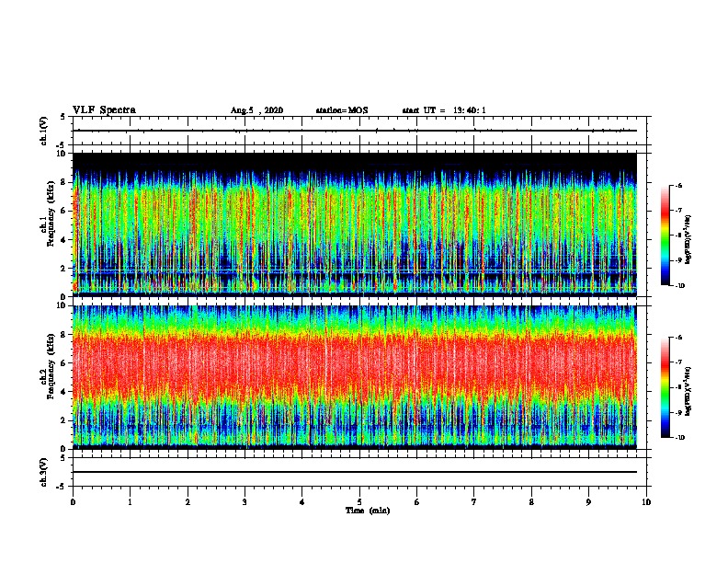Click the time axis tick label '2'
728x563 pixels.
click(x=188, y=502)
